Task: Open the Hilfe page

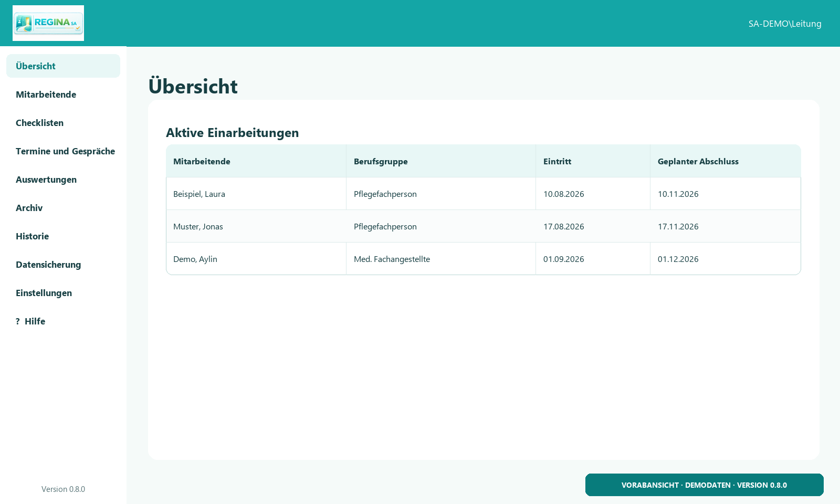Action: tap(63, 321)
